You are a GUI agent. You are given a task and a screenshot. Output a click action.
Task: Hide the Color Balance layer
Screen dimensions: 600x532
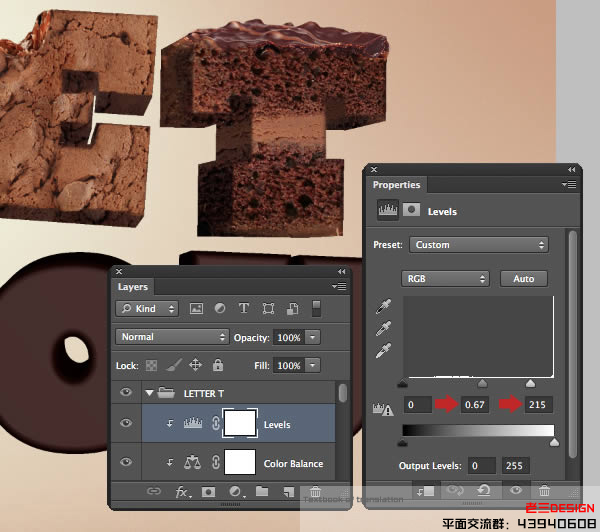tap(126, 463)
